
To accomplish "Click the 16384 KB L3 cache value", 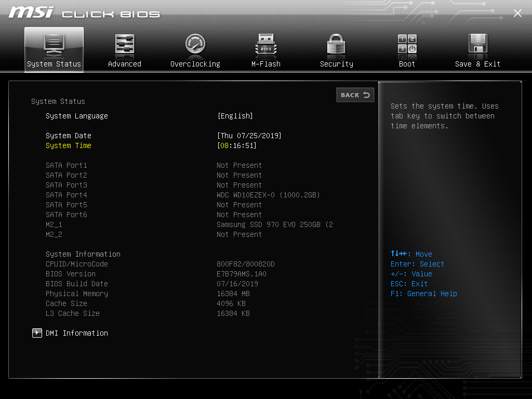I will pos(233,313).
